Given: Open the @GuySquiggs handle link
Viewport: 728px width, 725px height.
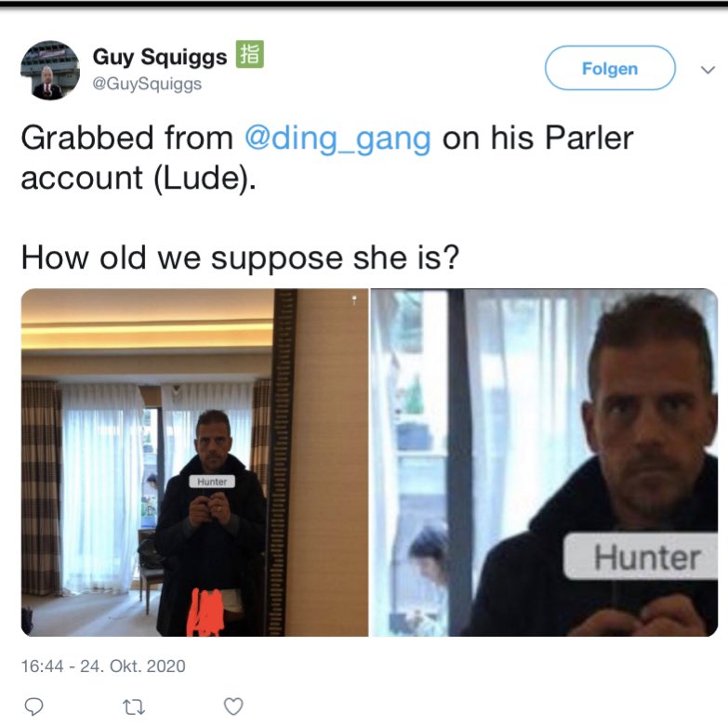Looking at the screenshot, I should tap(147, 84).
